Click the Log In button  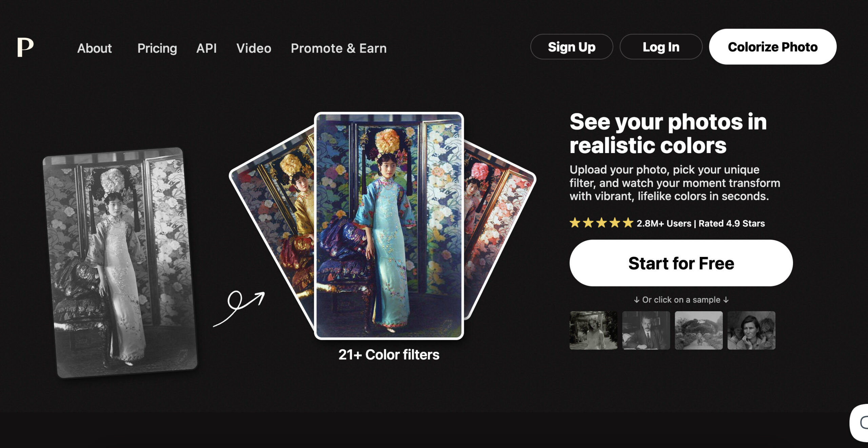point(661,47)
